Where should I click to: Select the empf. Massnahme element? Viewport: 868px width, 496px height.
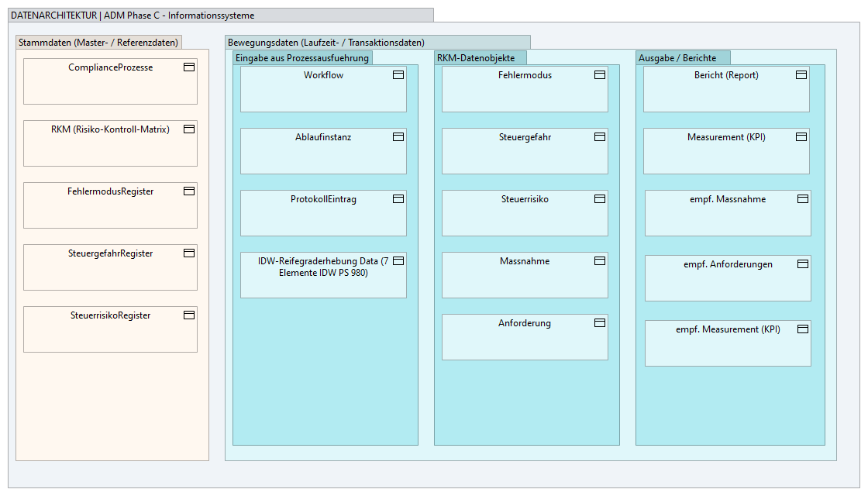tap(727, 212)
